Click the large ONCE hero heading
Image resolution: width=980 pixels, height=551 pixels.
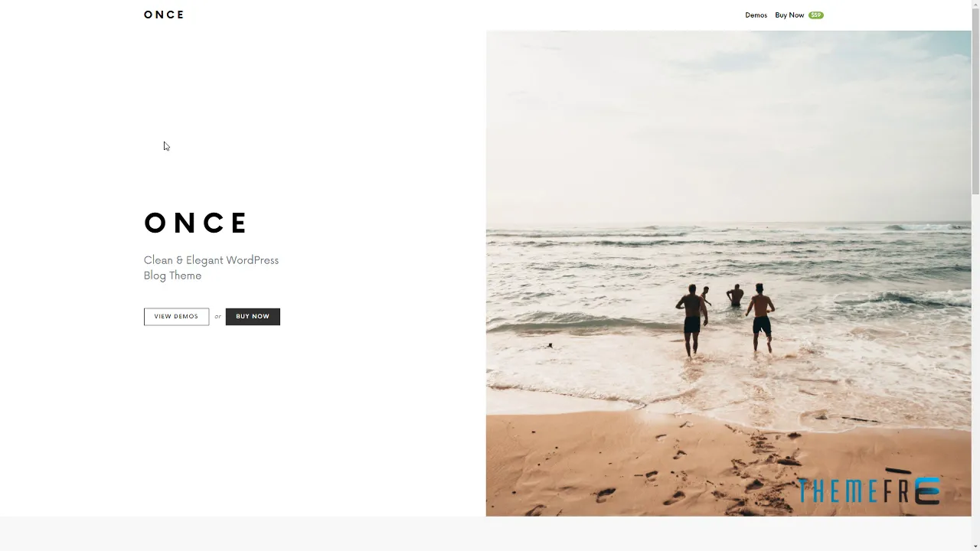click(195, 223)
